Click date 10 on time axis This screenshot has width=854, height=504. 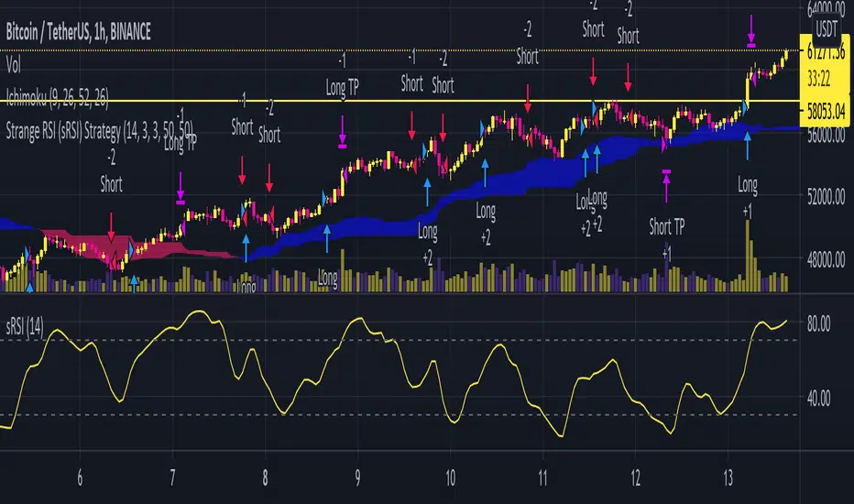pyautogui.click(x=451, y=477)
